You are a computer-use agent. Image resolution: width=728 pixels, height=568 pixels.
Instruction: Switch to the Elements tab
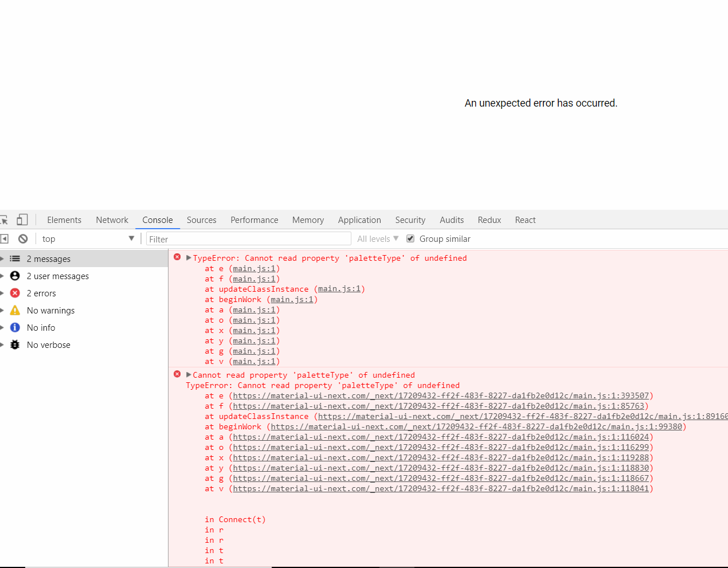pos(64,220)
